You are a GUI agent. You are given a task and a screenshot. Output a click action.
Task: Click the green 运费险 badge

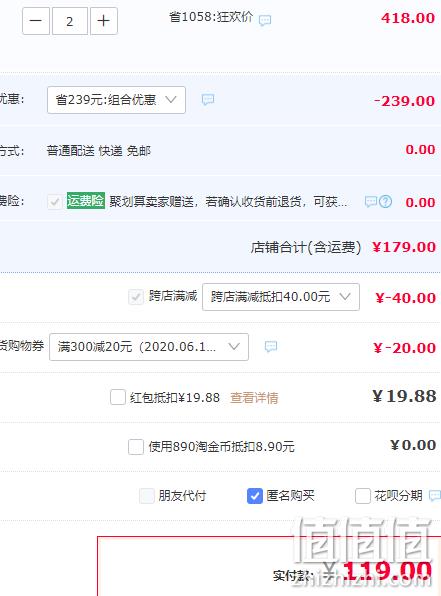coord(86,201)
